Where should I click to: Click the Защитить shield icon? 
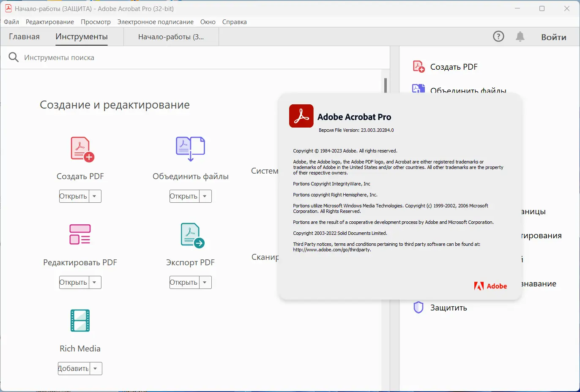tap(418, 307)
